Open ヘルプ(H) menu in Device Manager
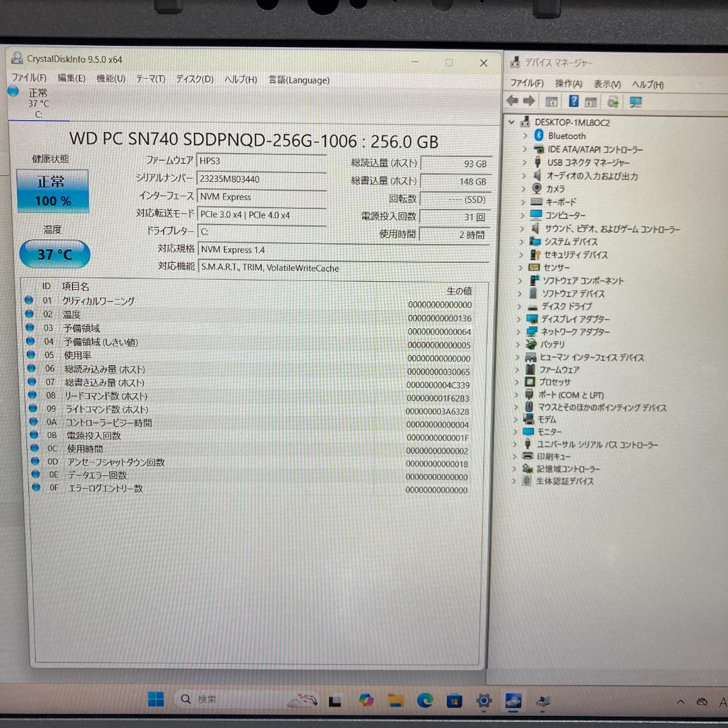 (648, 84)
